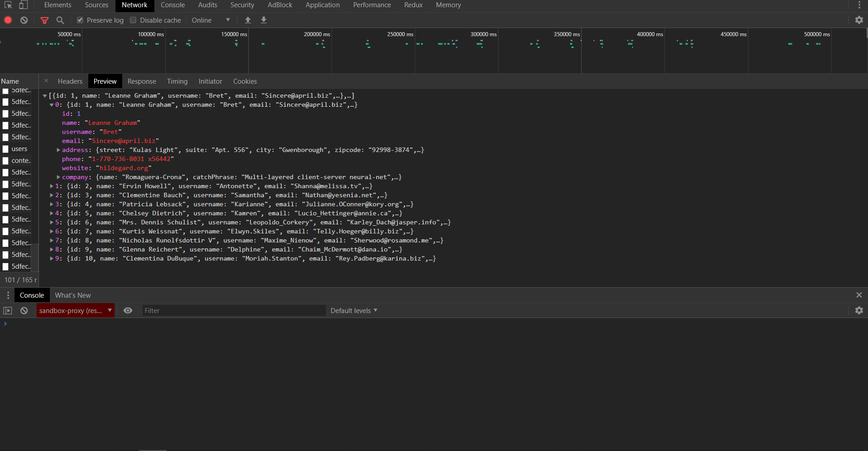Stop recording network activity
This screenshot has height=451, width=868.
(x=7, y=20)
